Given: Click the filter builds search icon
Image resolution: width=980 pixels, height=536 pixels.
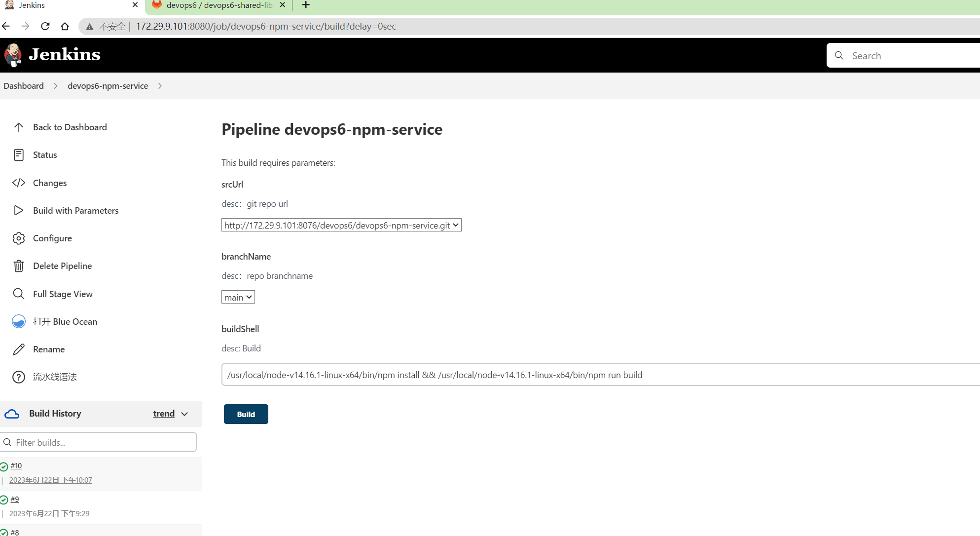Looking at the screenshot, I should pyautogui.click(x=7, y=442).
